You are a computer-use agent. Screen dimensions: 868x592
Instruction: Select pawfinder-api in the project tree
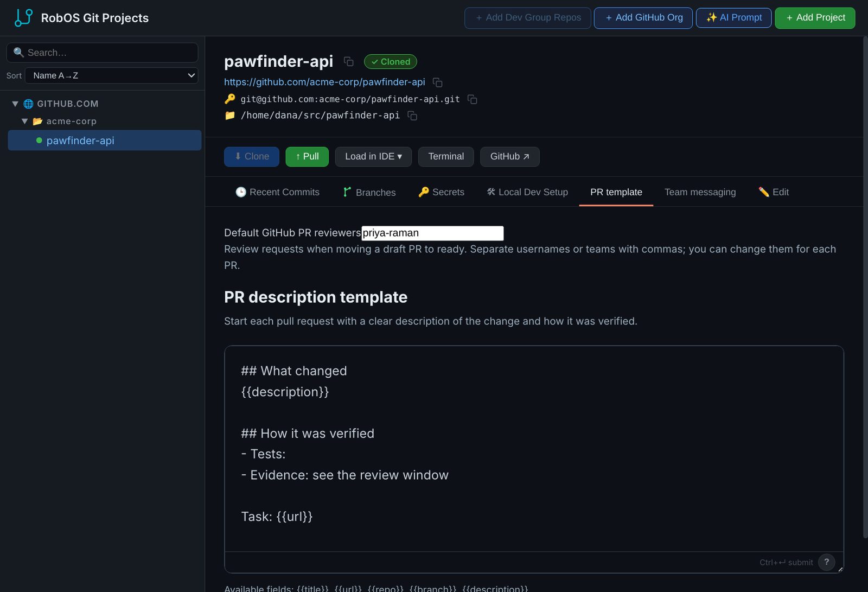point(105,141)
